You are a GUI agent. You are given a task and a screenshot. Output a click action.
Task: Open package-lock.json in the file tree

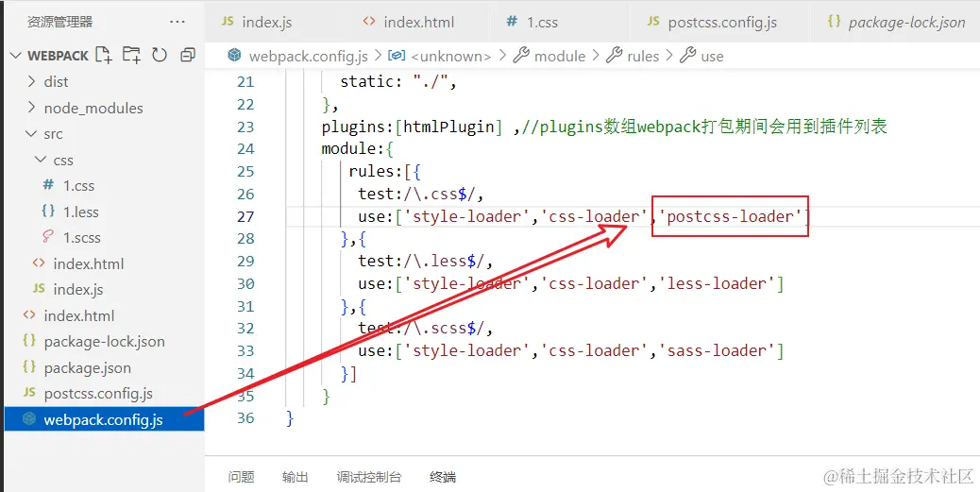tap(105, 342)
